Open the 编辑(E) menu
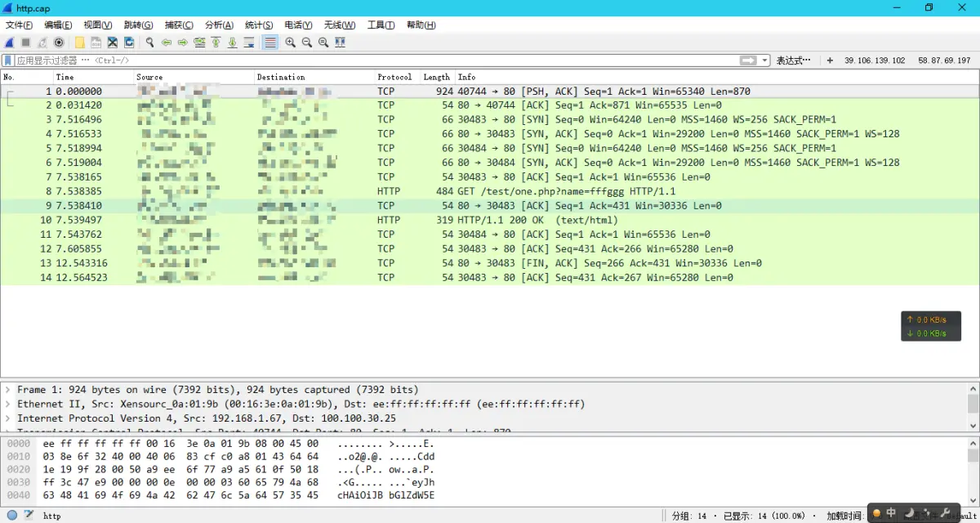 pos(58,25)
